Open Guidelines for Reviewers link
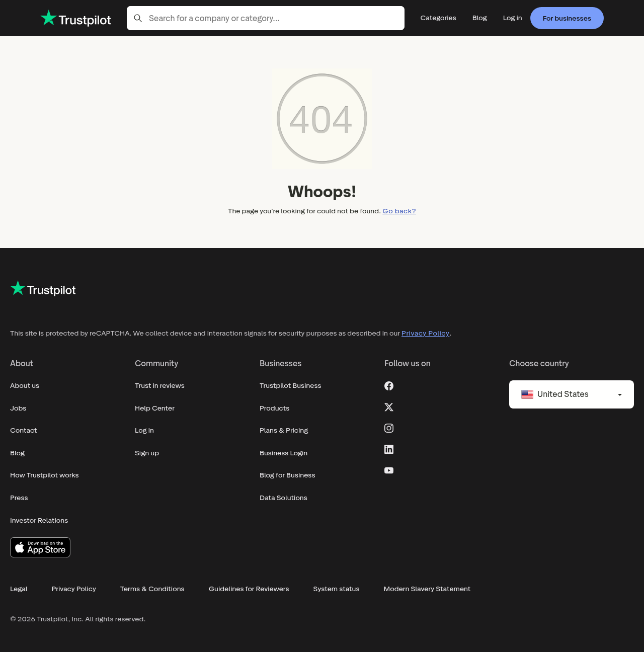Image resolution: width=644 pixels, height=652 pixels. tap(249, 589)
